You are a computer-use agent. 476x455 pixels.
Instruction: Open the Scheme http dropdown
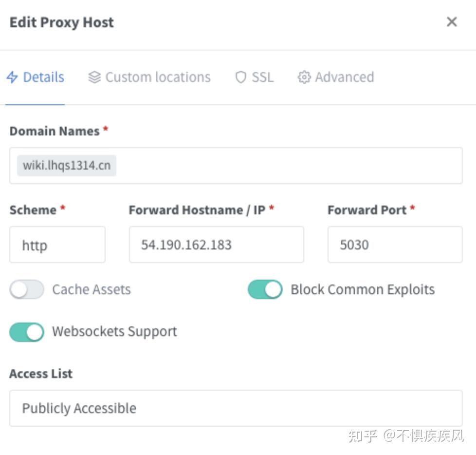57,245
